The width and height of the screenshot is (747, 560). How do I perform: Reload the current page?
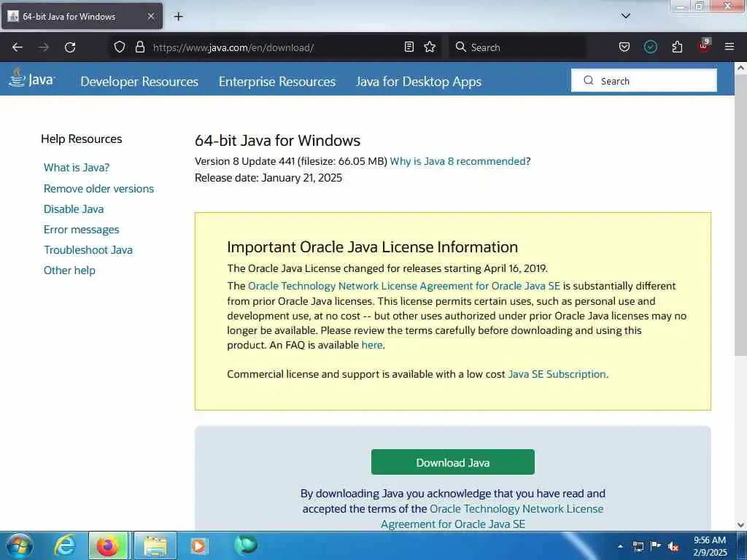click(x=70, y=47)
